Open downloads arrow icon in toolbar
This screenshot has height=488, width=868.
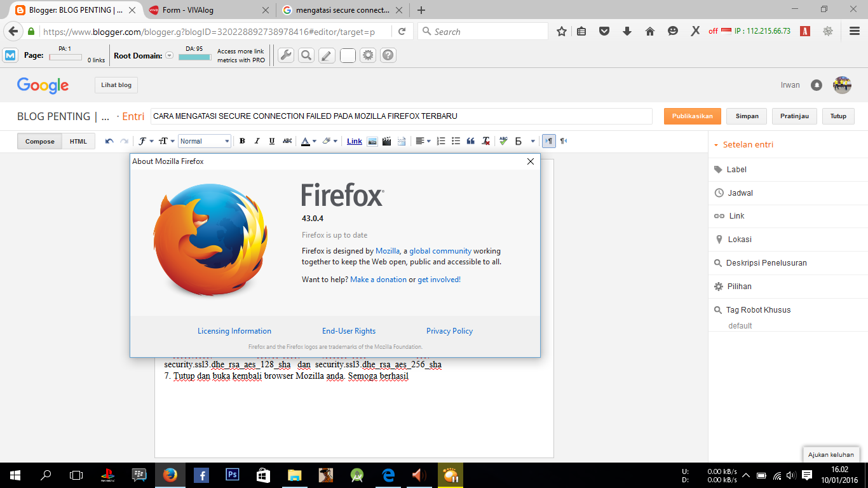click(x=627, y=31)
